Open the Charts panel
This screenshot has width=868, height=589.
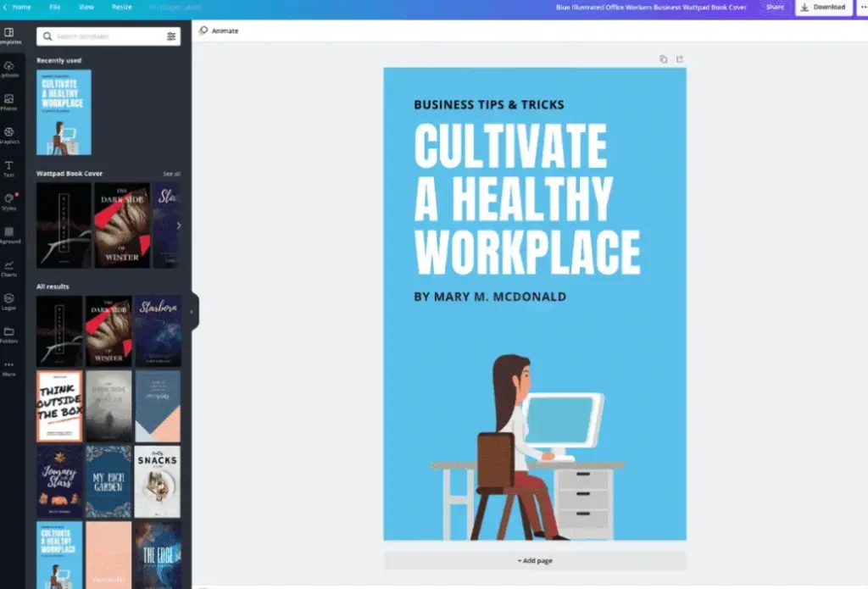(9, 268)
